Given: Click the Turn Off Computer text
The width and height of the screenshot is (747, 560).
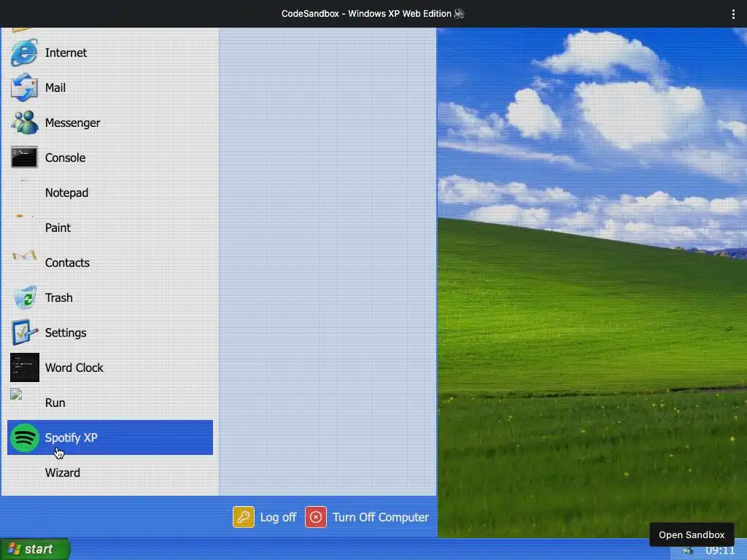Looking at the screenshot, I should pyautogui.click(x=380, y=517).
